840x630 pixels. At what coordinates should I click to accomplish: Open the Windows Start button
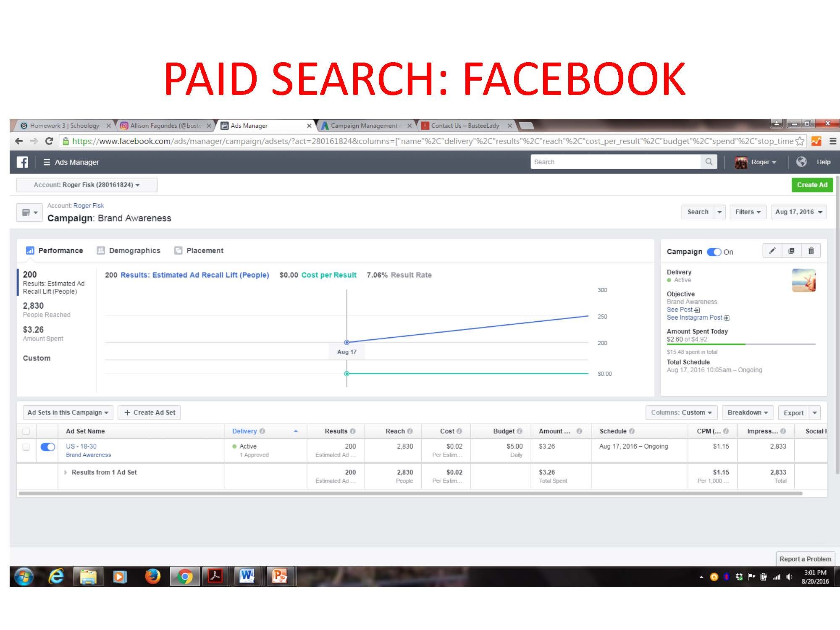click(24, 577)
